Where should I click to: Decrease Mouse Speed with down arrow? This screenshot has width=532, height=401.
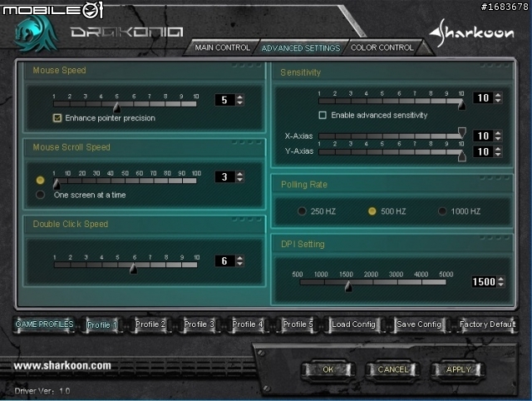coord(240,102)
